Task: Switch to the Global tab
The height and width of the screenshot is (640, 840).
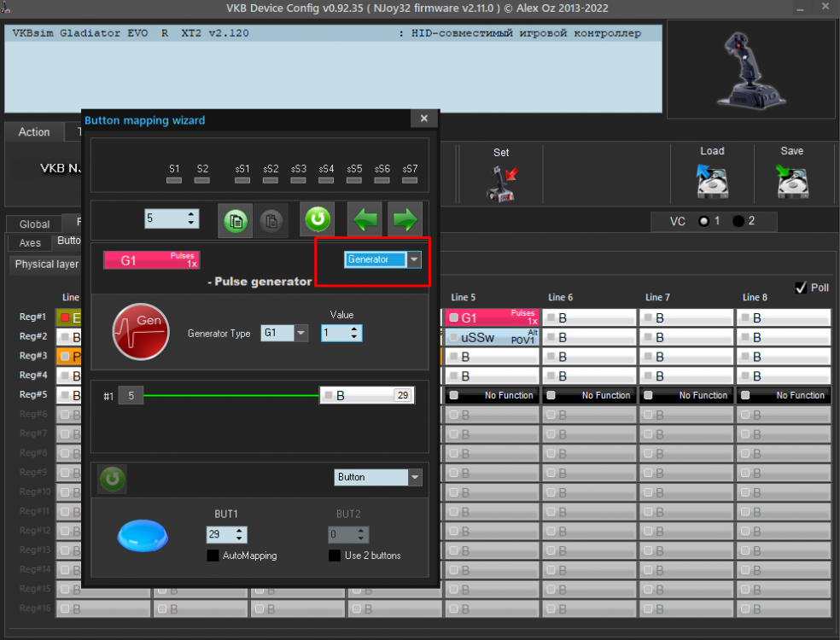Action: tap(34, 224)
